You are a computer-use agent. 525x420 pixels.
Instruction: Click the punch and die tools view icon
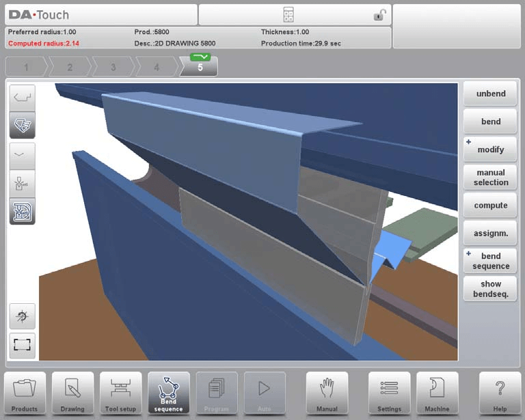pyautogui.click(x=23, y=184)
